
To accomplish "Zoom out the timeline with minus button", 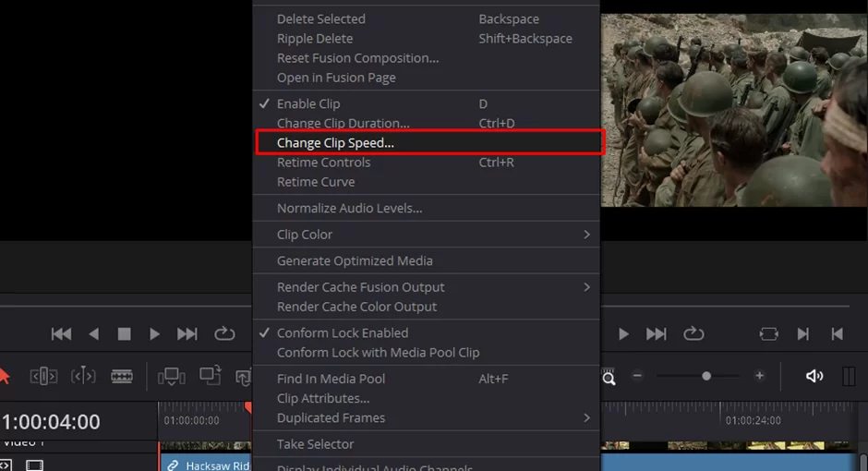I will [637, 376].
